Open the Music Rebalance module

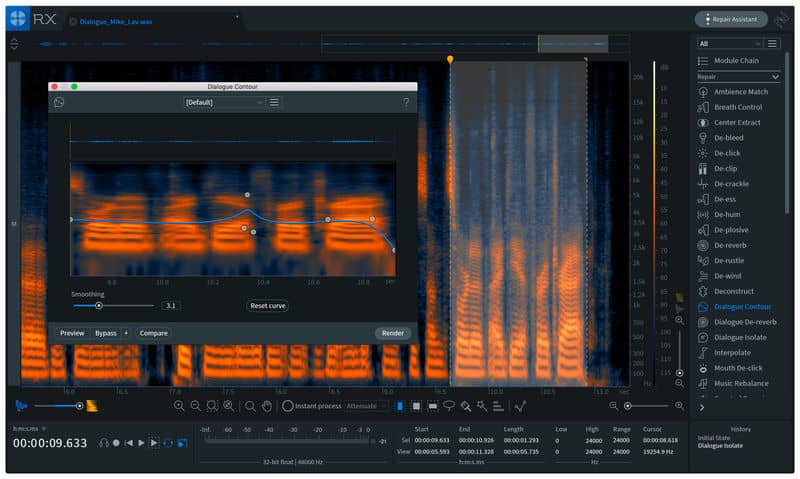point(733,383)
